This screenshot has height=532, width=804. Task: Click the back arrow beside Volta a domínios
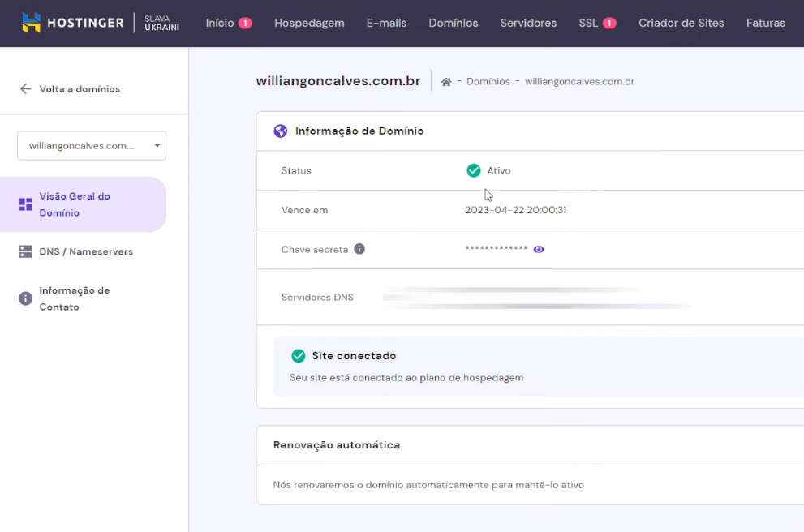pyautogui.click(x=25, y=88)
